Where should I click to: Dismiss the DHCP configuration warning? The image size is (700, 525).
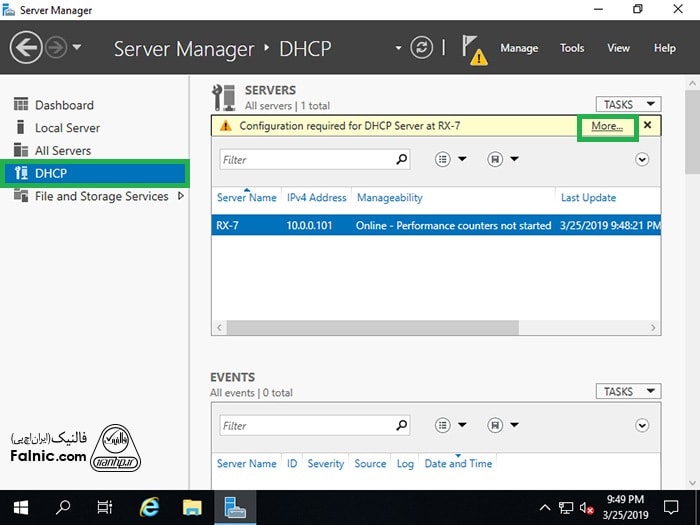click(x=647, y=125)
